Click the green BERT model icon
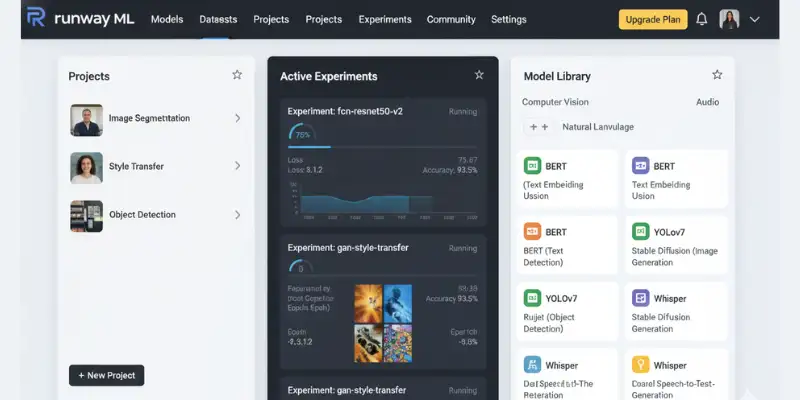The image size is (800, 400). coord(532,166)
